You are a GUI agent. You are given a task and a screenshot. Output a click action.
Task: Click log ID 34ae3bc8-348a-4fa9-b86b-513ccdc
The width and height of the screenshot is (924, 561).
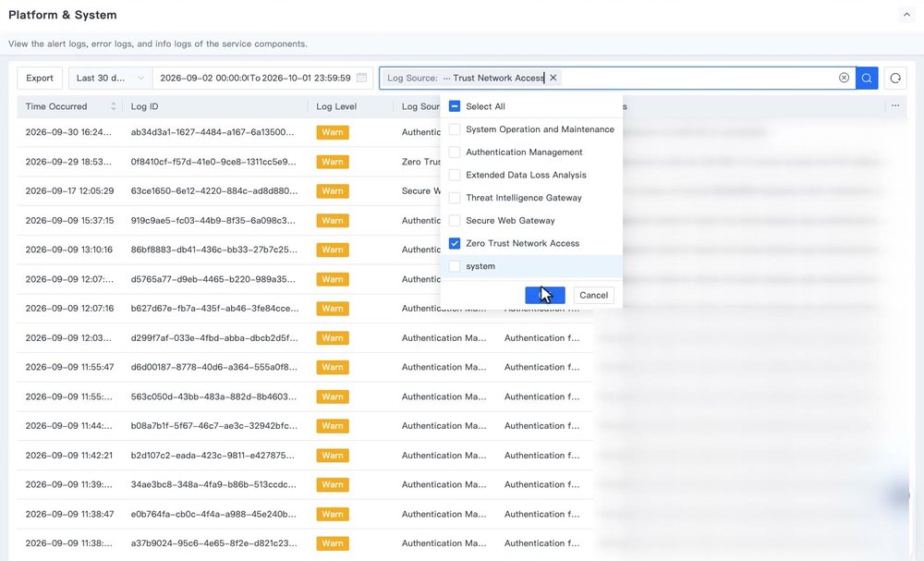click(x=213, y=484)
